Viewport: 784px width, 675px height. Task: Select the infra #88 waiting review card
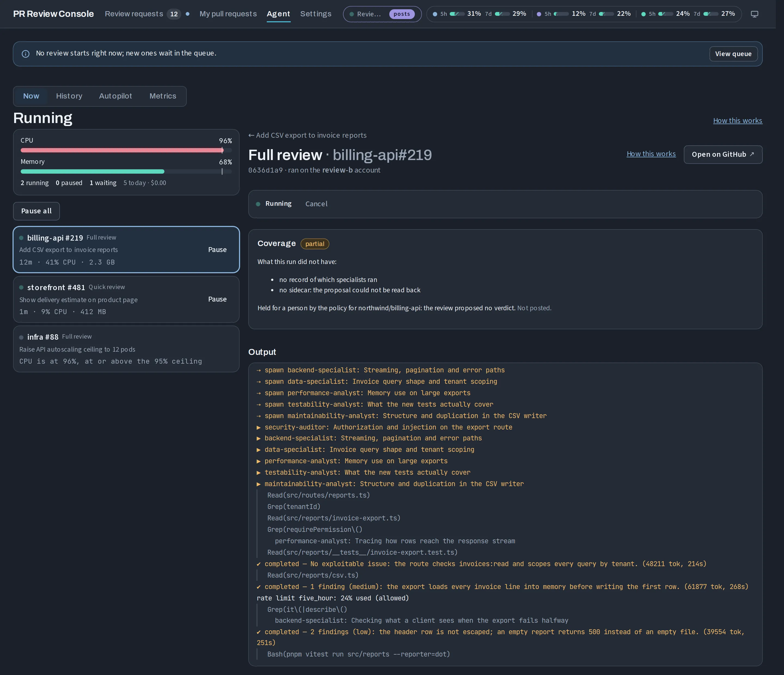126,349
